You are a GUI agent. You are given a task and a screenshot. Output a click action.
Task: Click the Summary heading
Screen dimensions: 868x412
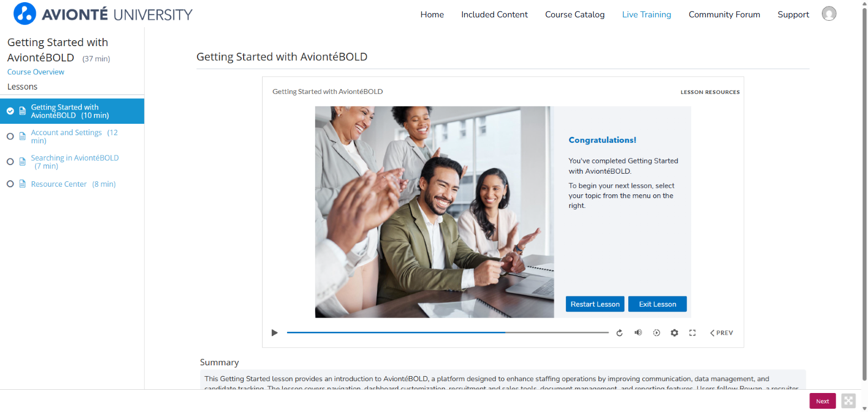[x=219, y=362]
